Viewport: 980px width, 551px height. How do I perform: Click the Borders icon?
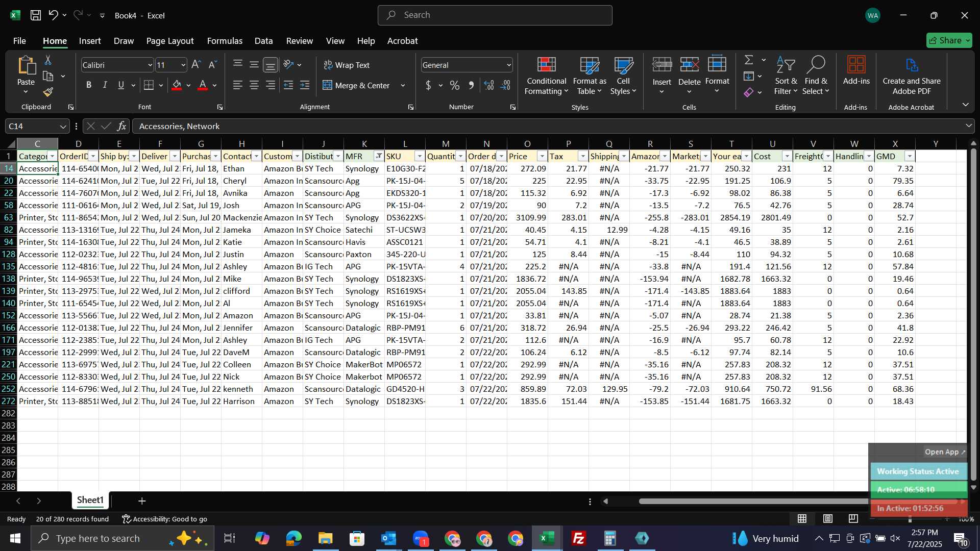click(149, 85)
